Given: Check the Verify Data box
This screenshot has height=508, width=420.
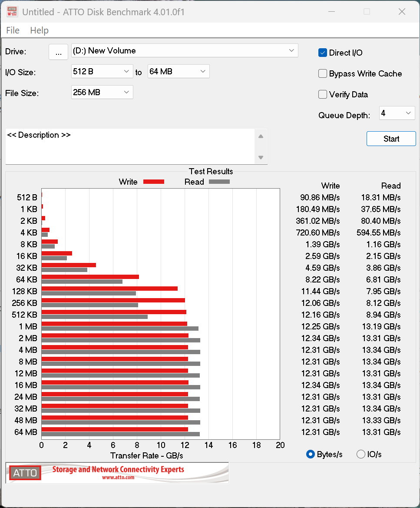Looking at the screenshot, I should [x=323, y=94].
